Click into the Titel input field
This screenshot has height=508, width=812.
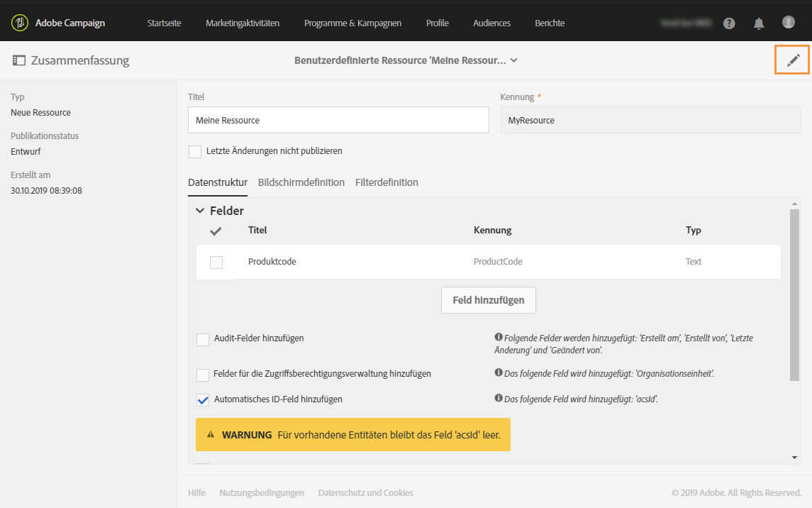pyautogui.click(x=338, y=121)
